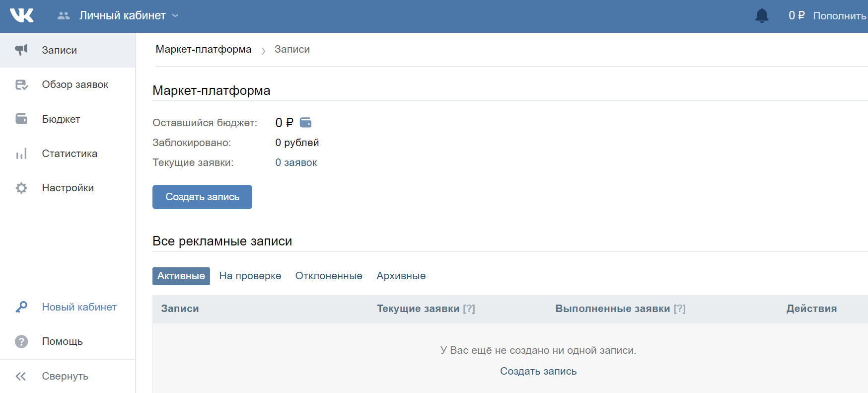Click the megaphone icon for Записи

tap(21, 50)
